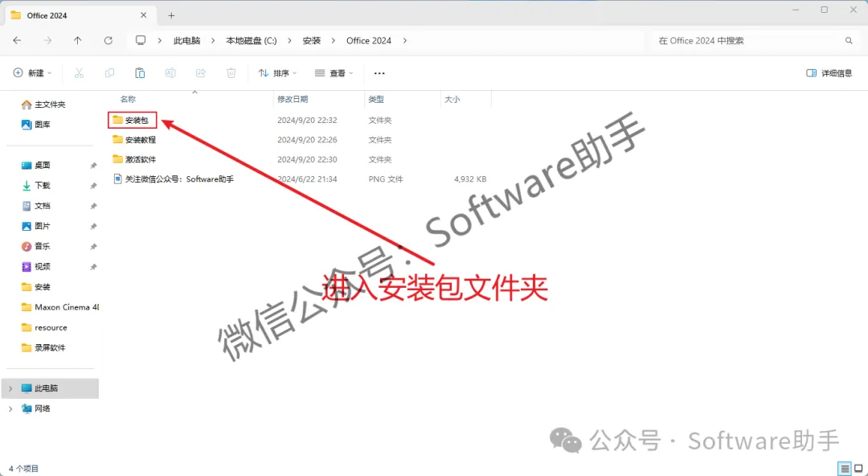868x476 pixels.
Task: Click 本地磁盘 (C:) breadcrumb
Action: (x=252, y=40)
